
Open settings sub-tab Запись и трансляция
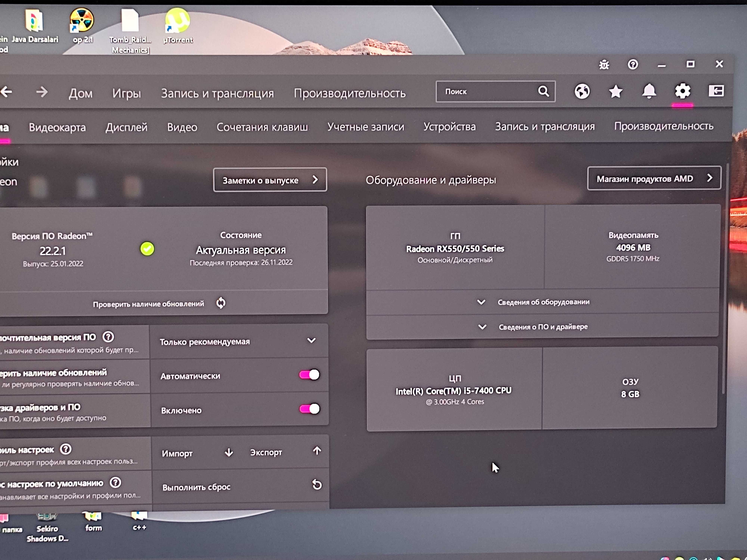click(545, 126)
